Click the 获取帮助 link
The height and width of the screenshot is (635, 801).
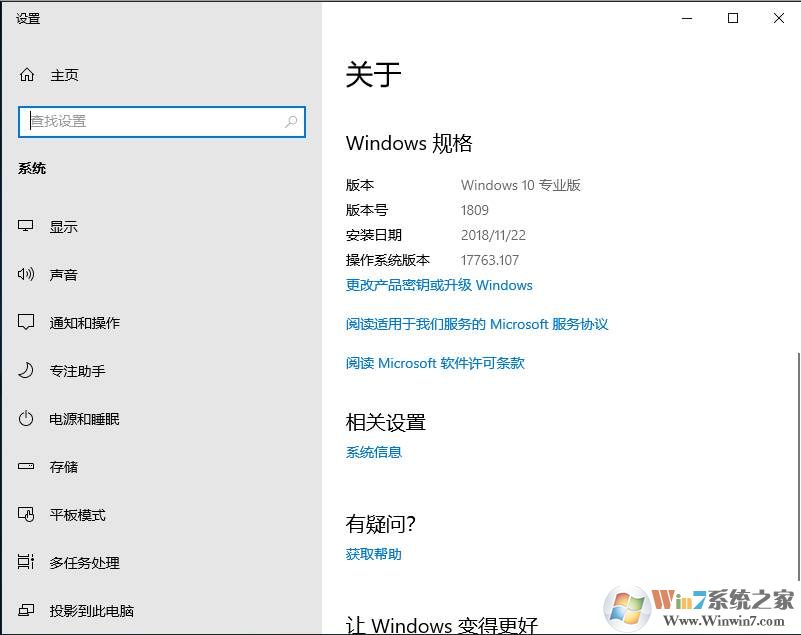pos(373,554)
